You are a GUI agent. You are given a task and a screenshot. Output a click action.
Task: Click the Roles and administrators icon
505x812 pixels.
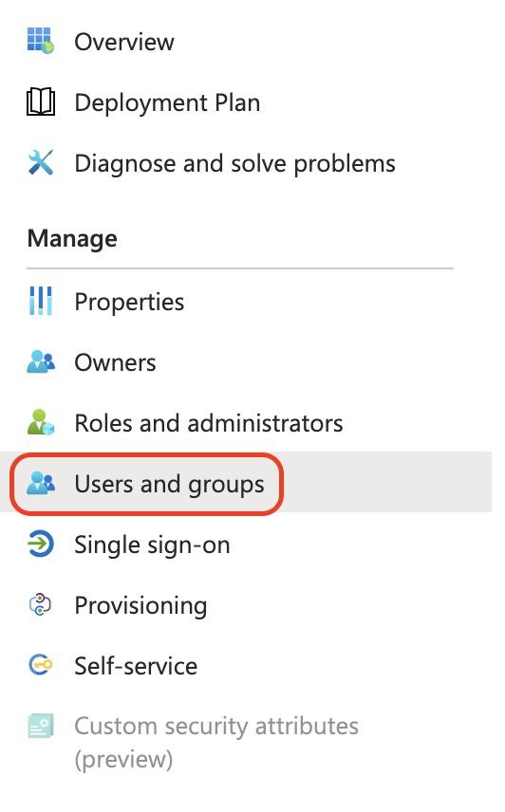click(41, 422)
